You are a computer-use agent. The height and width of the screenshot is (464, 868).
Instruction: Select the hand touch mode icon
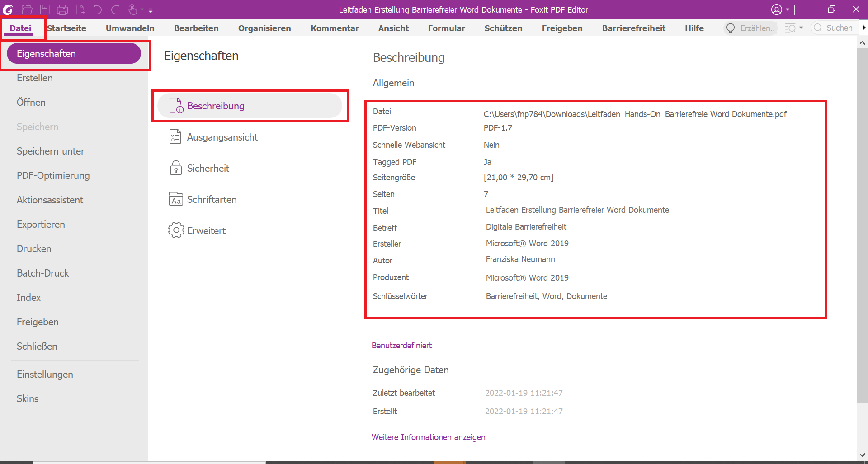(x=133, y=9)
